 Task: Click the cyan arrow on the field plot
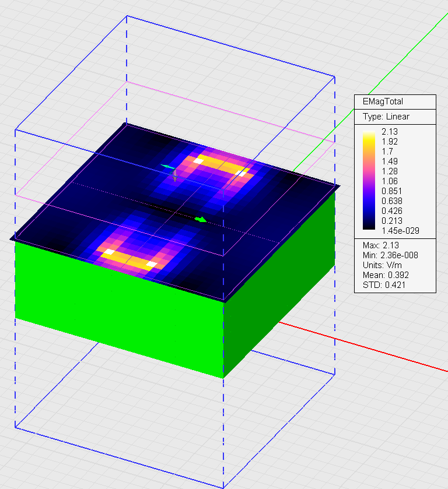pyautogui.click(x=167, y=167)
